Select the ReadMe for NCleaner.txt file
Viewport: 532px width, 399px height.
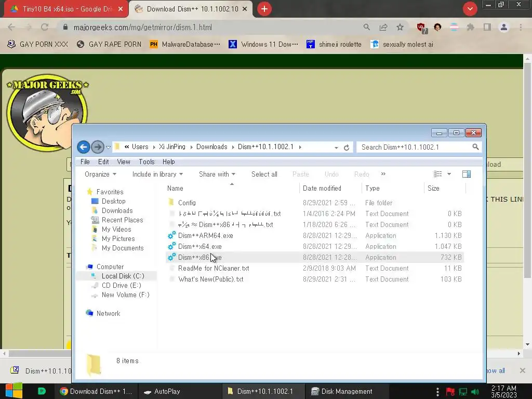214,268
